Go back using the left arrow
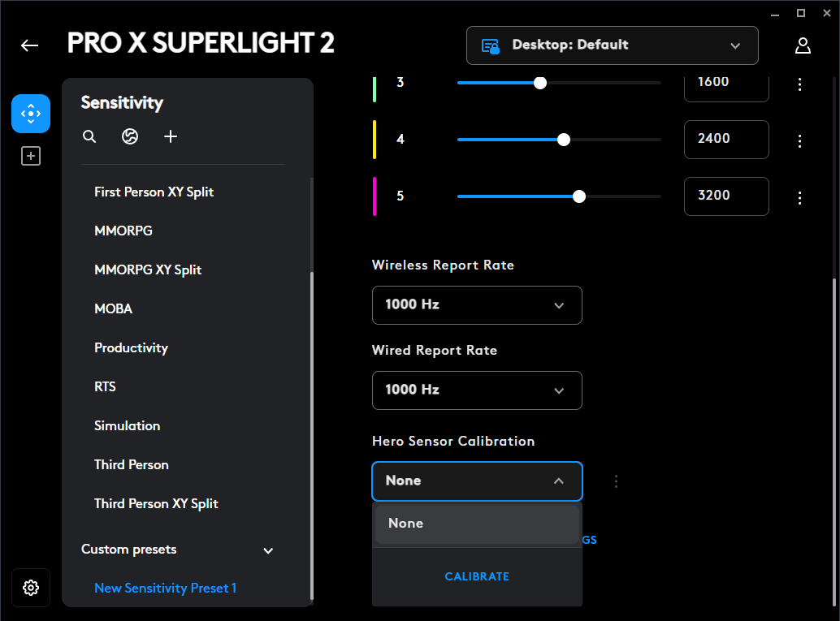The width and height of the screenshot is (840, 621). [29, 45]
